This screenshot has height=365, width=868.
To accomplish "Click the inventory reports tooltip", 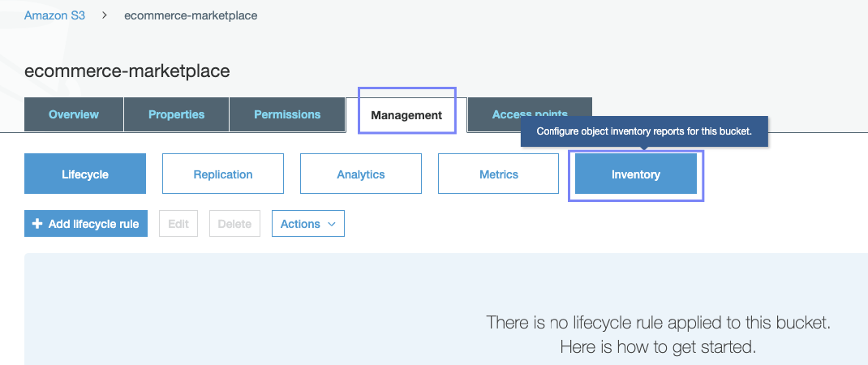I will (x=644, y=131).
